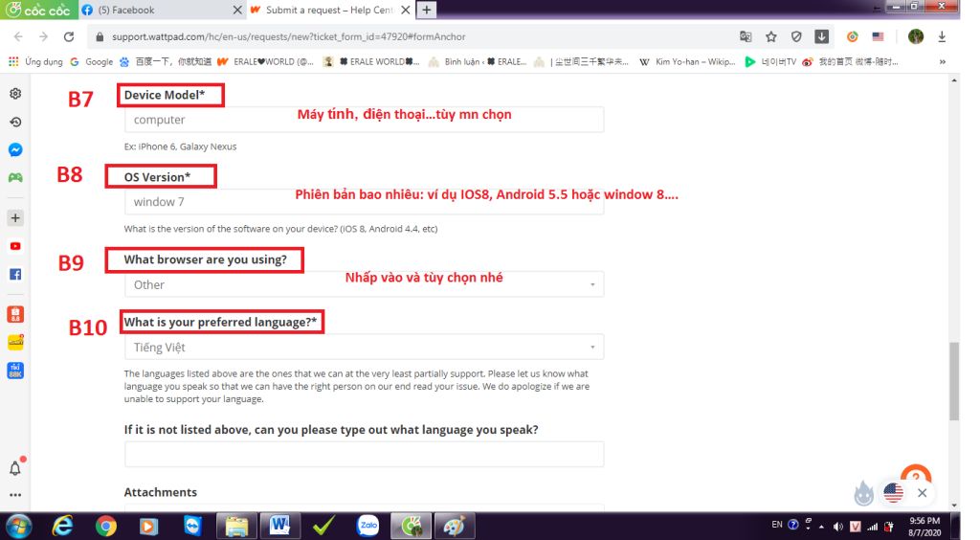The height and width of the screenshot is (540, 980).
Task: Bookmark this page with the star icon
Action: point(770,37)
